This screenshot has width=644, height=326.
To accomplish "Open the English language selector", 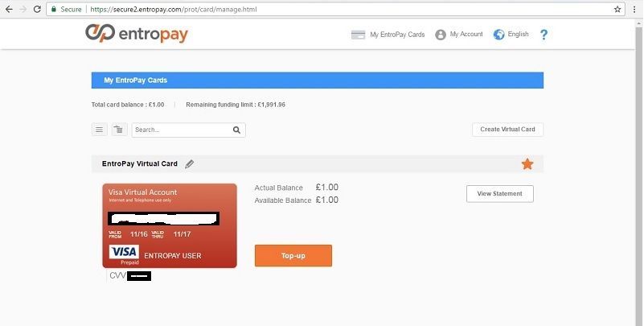I will coord(511,34).
